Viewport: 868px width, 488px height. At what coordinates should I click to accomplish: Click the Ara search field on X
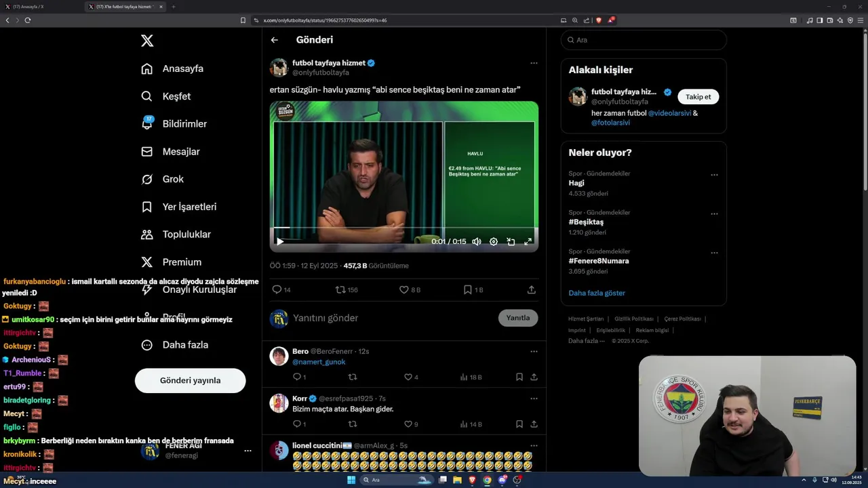click(x=644, y=40)
